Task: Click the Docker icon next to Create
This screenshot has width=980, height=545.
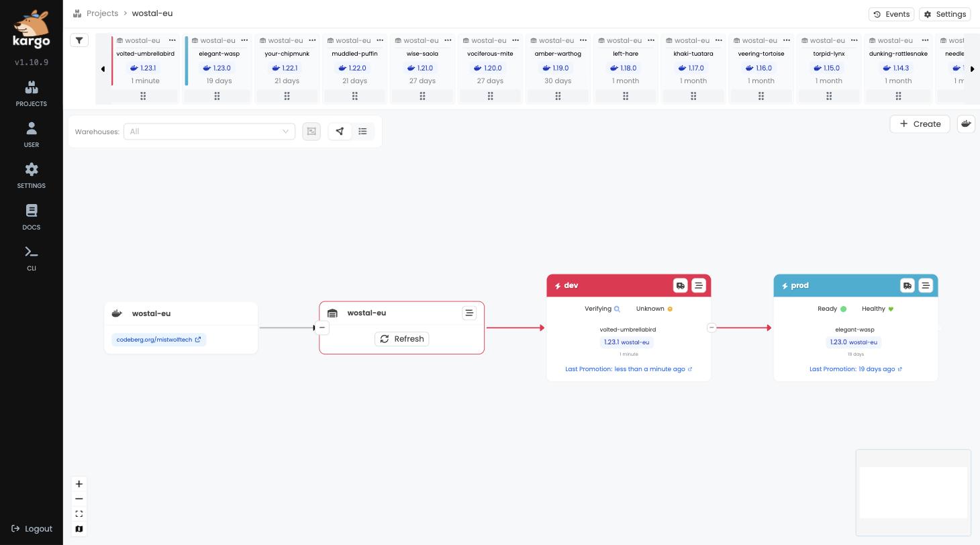Action: click(966, 123)
